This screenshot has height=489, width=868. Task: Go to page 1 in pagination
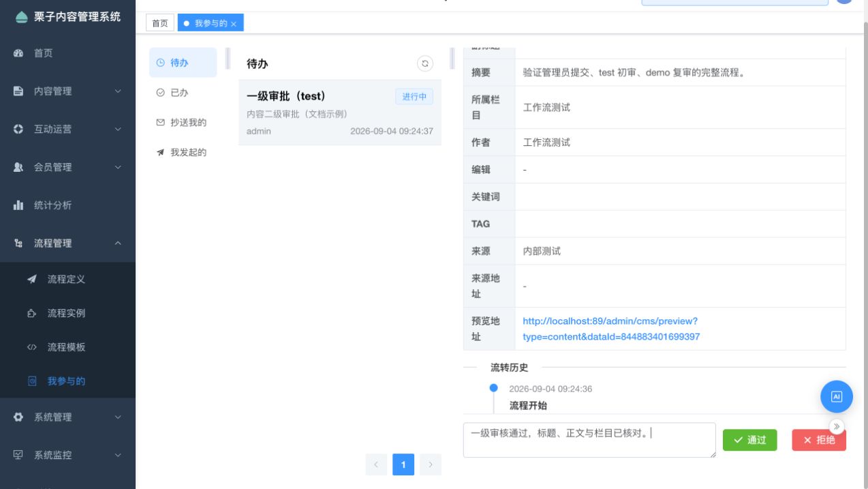point(403,465)
